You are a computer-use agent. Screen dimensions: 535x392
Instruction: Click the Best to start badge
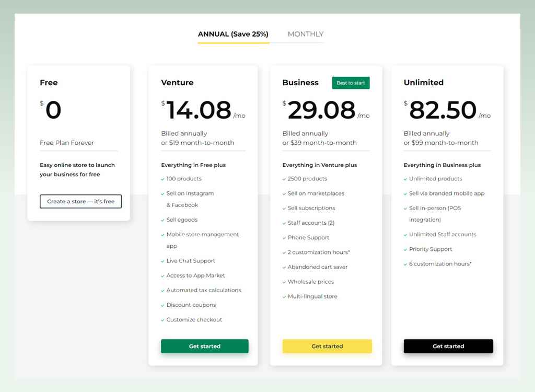click(x=351, y=83)
